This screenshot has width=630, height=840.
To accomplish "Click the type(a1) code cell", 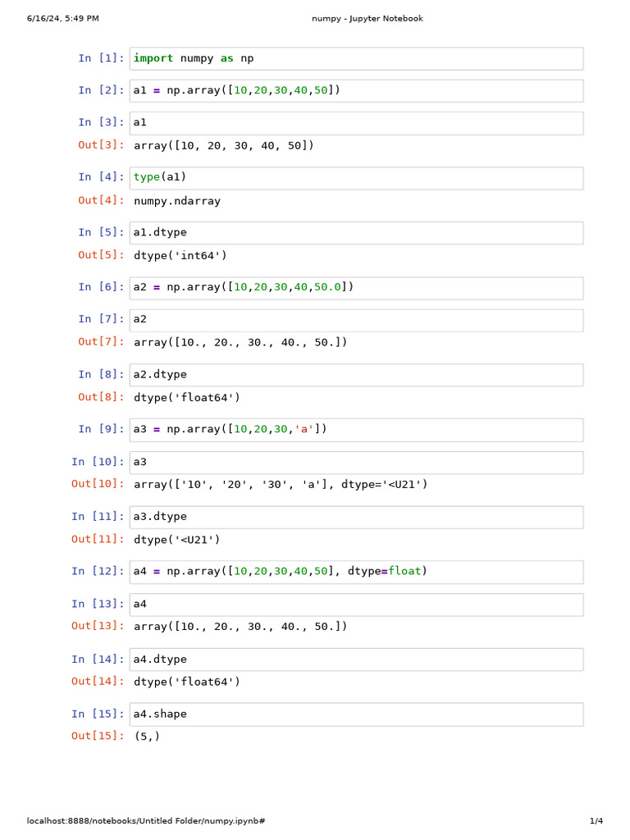I will (356, 177).
